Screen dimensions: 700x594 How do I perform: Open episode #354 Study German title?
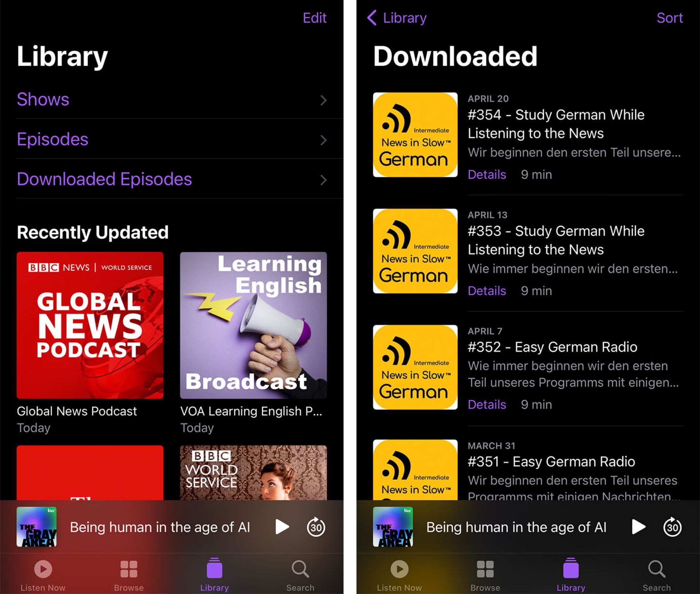(x=556, y=124)
